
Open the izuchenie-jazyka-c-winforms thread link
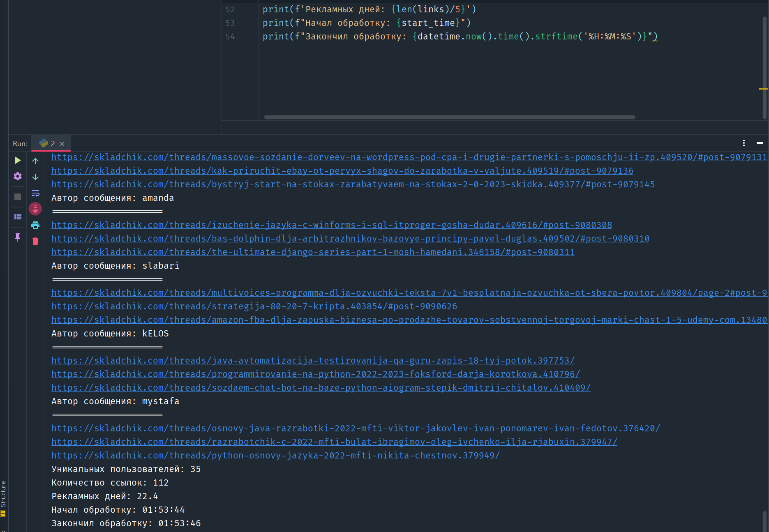click(x=331, y=225)
